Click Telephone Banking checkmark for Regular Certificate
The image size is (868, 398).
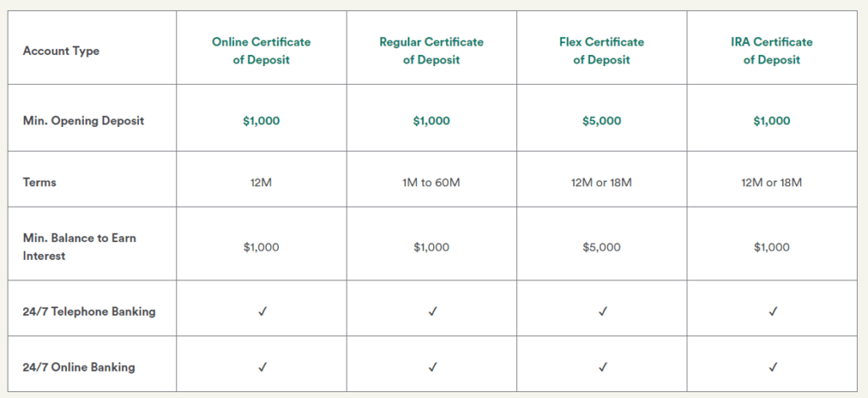pos(433,312)
